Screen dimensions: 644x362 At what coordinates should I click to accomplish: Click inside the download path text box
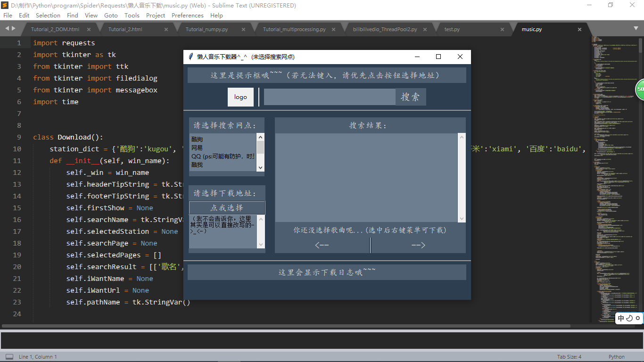click(223, 231)
